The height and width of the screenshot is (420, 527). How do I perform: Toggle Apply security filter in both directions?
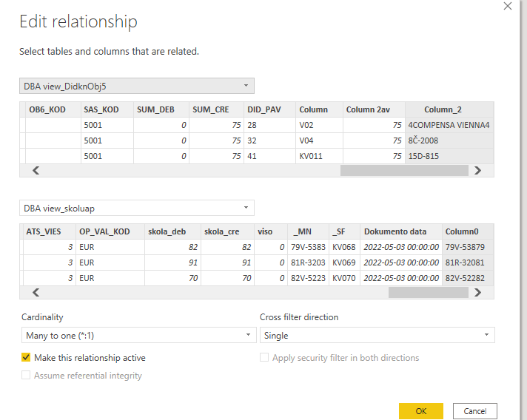coord(264,357)
